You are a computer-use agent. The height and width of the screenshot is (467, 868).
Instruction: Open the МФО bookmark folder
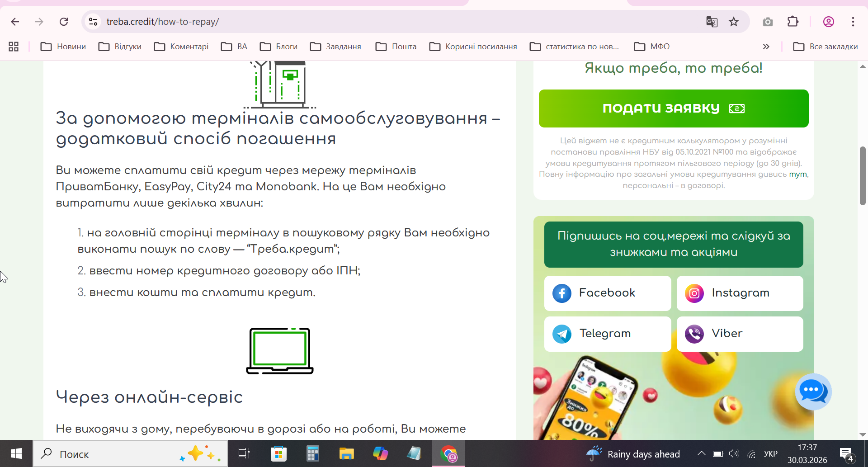tap(652, 47)
